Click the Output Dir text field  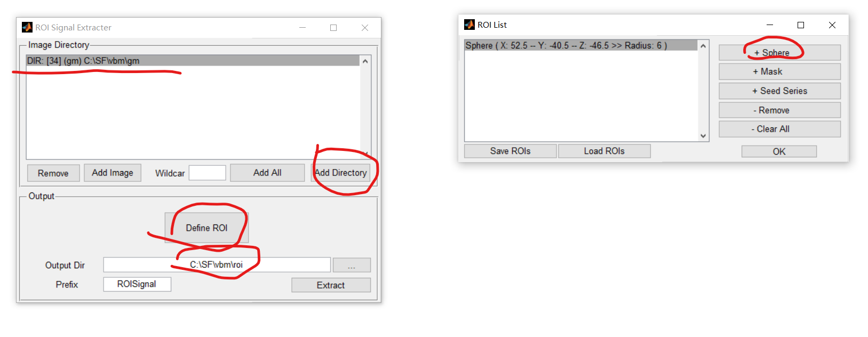217,264
